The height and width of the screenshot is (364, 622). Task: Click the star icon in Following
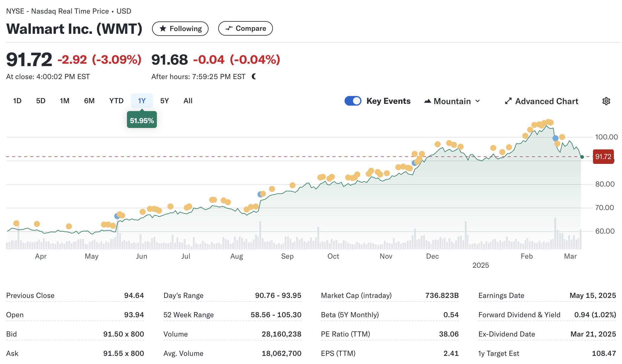[163, 29]
